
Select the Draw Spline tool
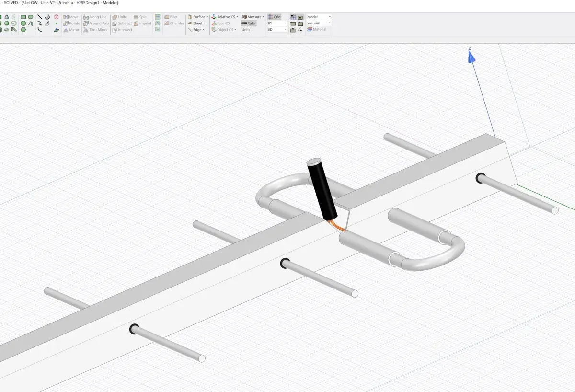point(40,23)
